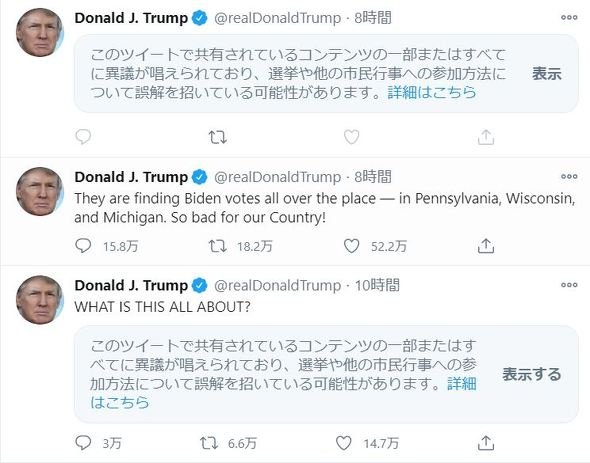Viewport: 590px width, 463px height.
Task: Like the first hidden tweet
Action: point(351,137)
